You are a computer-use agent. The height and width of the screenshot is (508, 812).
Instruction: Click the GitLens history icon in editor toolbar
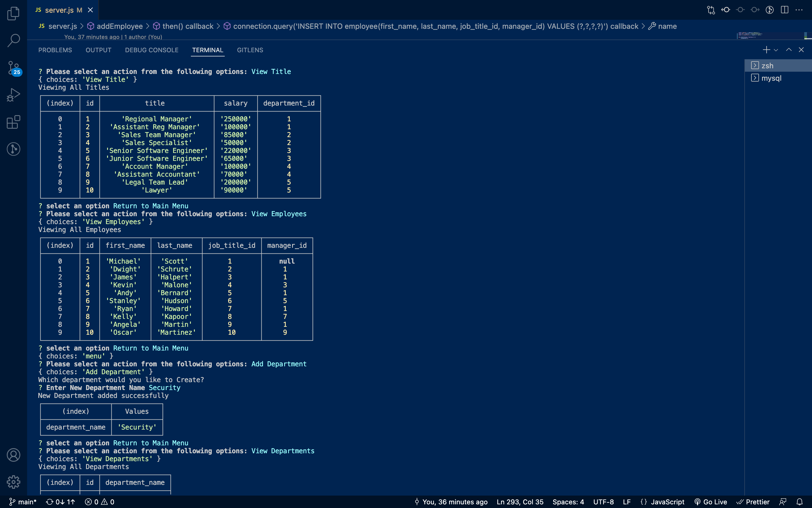770,10
